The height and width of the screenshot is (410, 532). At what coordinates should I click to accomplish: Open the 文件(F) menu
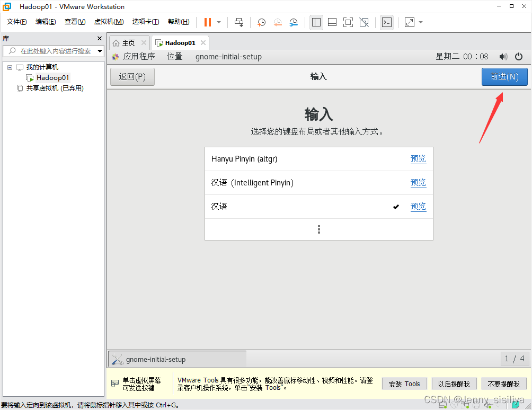click(x=16, y=22)
